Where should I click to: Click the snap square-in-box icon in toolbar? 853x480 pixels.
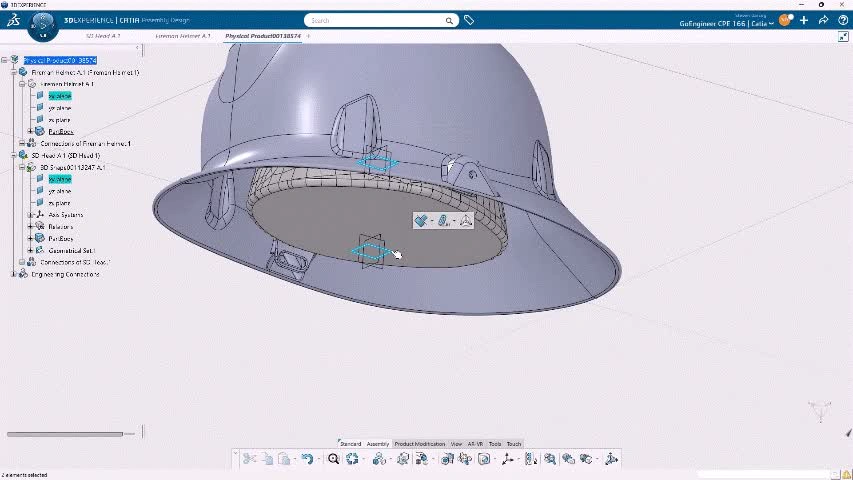click(x=484, y=459)
